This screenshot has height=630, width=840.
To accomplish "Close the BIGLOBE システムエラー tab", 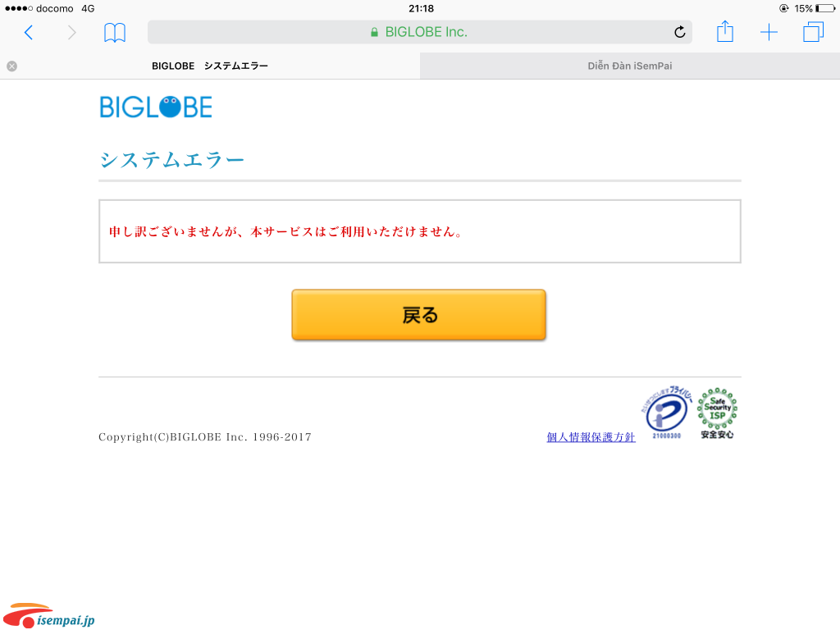I will point(11,66).
